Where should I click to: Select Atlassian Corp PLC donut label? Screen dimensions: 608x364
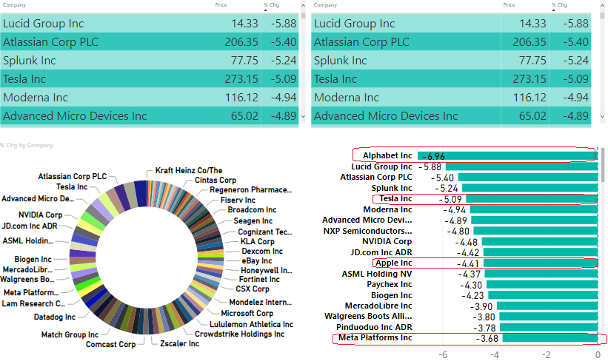click(x=72, y=176)
